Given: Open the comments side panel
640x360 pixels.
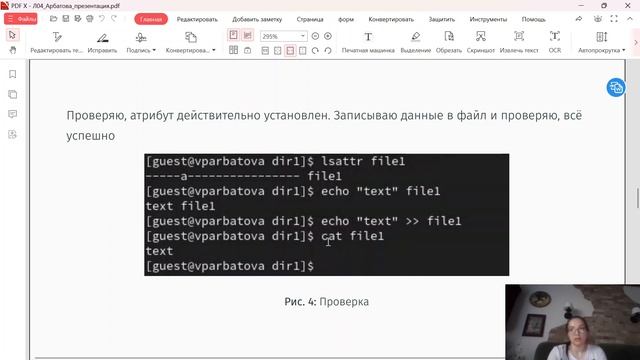Looking at the screenshot, I should pyautogui.click(x=13, y=114).
